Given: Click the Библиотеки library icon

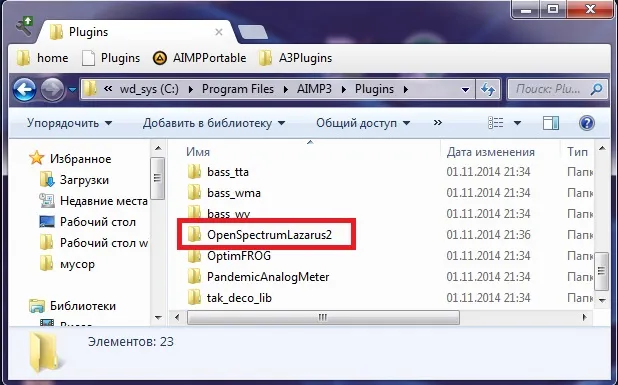Looking at the screenshot, I should (x=37, y=306).
